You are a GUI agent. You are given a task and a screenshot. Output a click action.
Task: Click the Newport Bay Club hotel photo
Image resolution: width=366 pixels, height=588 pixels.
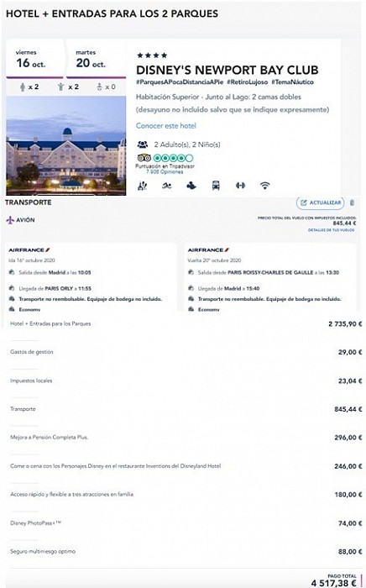click(66, 146)
